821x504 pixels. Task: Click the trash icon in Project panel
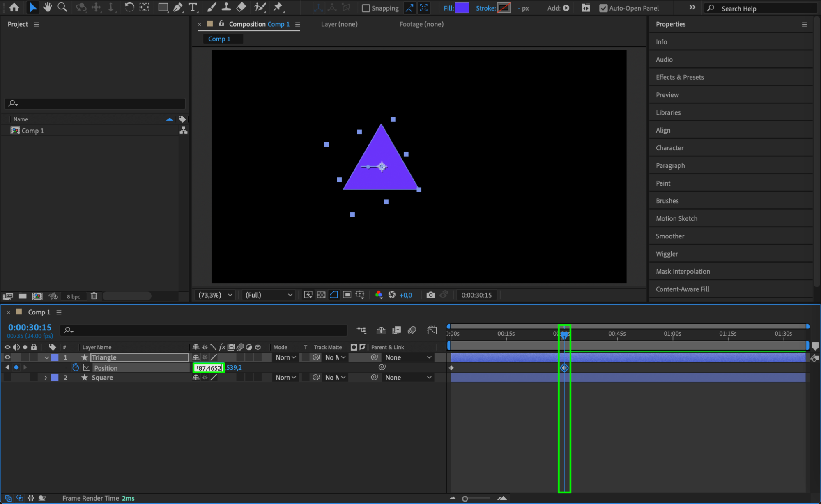coord(94,296)
